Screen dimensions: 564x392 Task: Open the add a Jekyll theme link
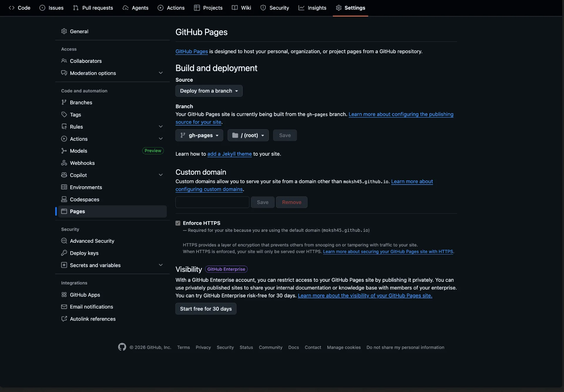pos(229,154)
